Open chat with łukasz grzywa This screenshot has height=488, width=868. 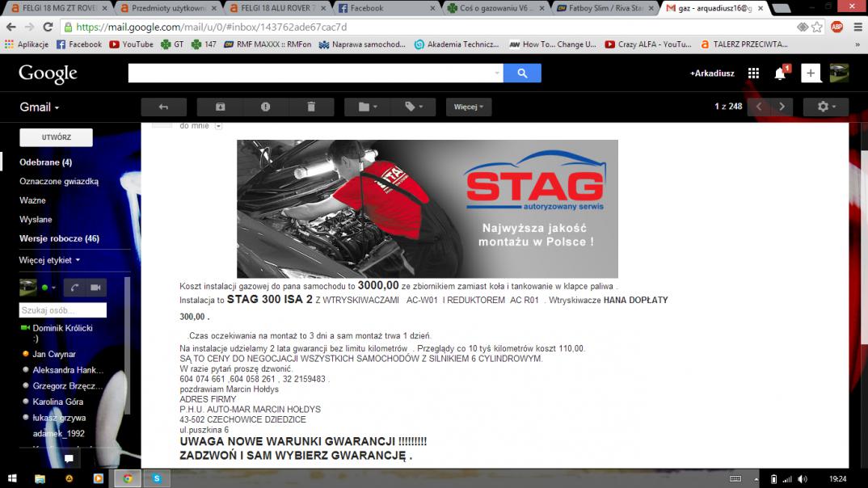(x=59, y=419)
